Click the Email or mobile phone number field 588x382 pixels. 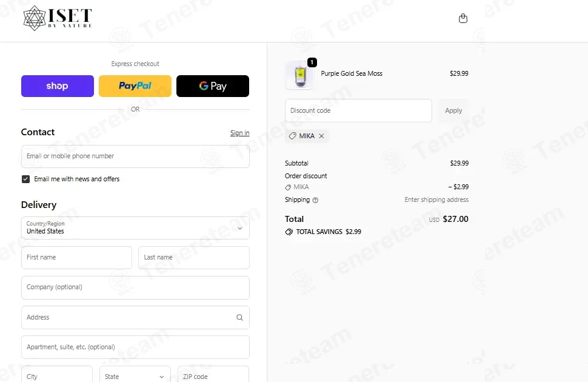coord(135,156)
